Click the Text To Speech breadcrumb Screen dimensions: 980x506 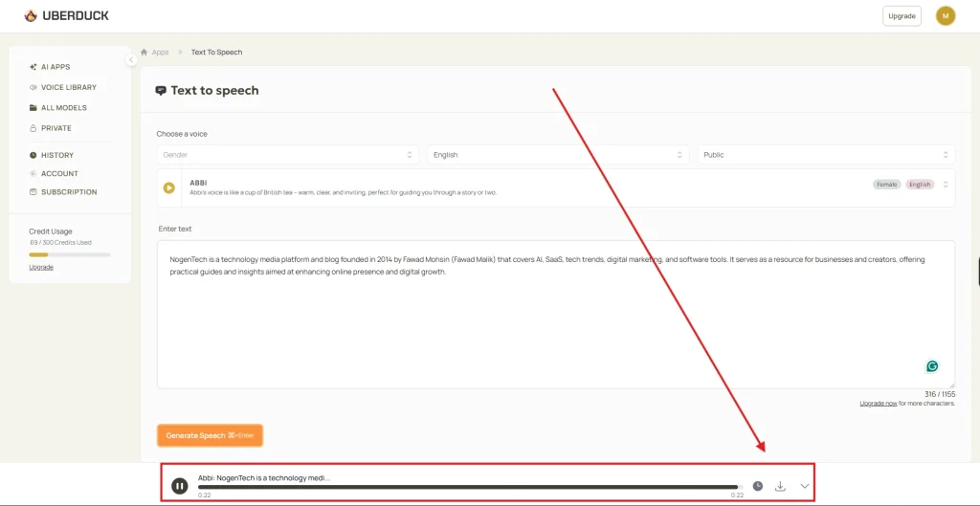tap(216, 52)
